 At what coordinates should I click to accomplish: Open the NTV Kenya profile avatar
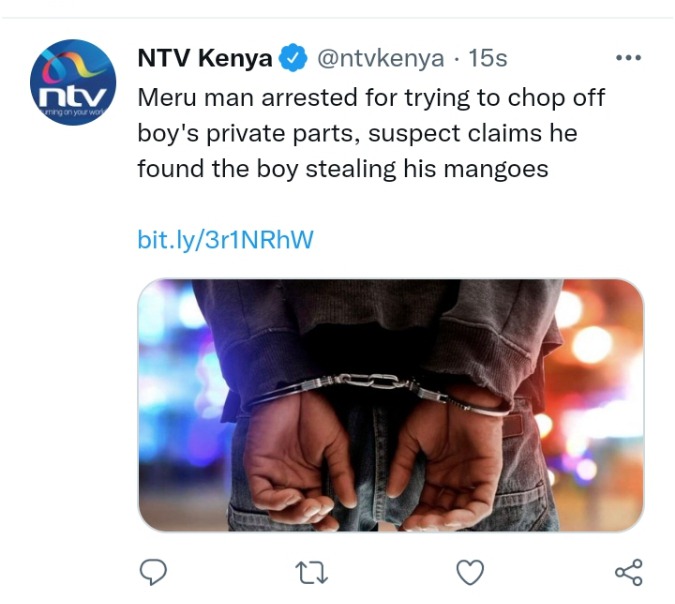(73, 82)
